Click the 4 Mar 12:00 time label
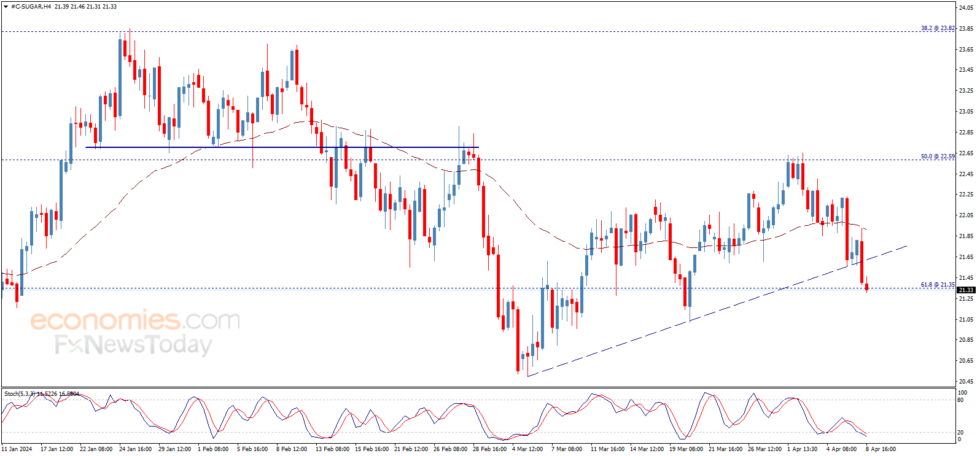The image size is (980, 456). click(x=527, y=449)
